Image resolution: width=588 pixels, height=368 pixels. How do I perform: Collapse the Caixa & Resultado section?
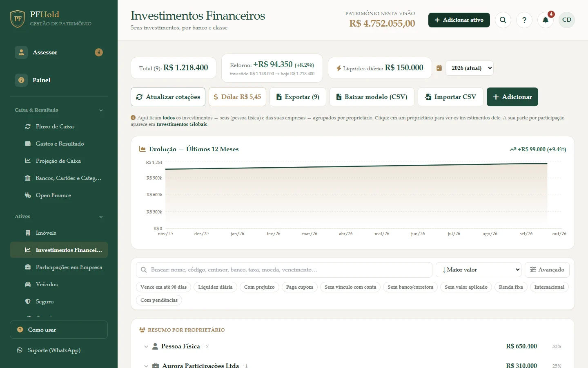click(59, 110)
